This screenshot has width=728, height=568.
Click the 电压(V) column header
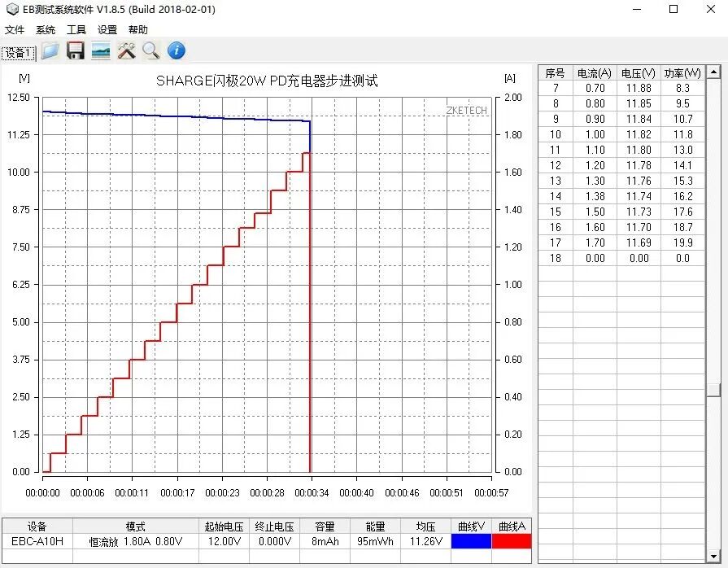tap(639, 73)
